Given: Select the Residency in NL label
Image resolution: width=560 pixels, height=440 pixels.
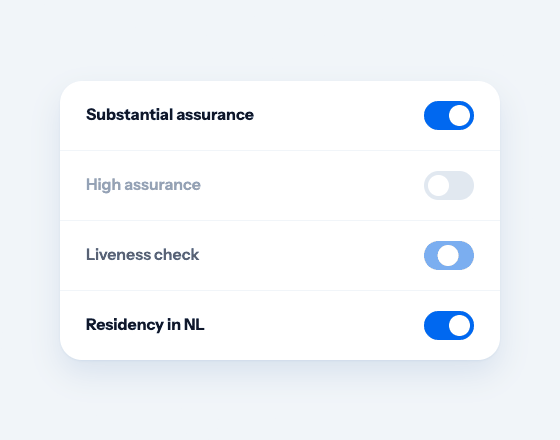Looking at the screenshot, I should pyautogui.click(x=145, y=325).
